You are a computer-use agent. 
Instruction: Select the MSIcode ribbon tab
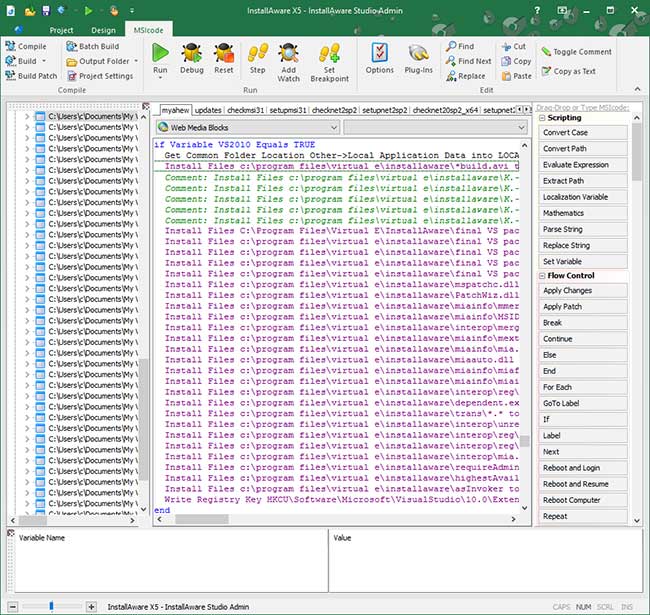pyautogui.click(x=148, y=30)
